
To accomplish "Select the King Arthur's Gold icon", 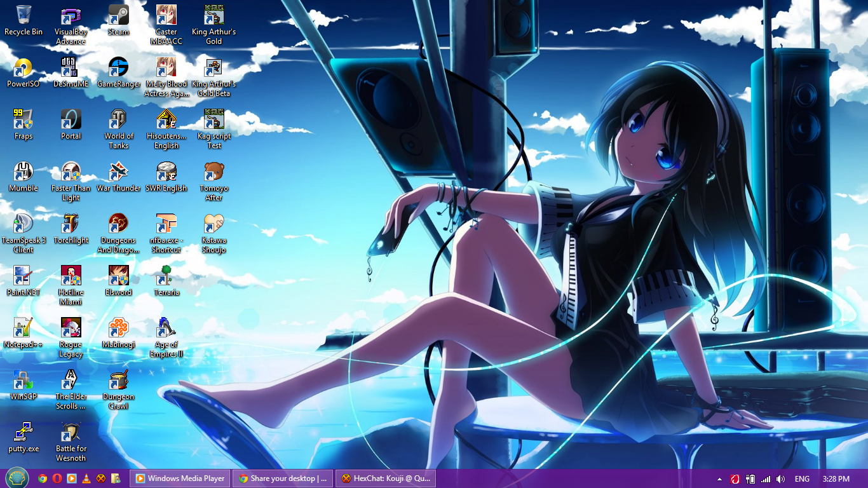I will [x=214, y=24].
